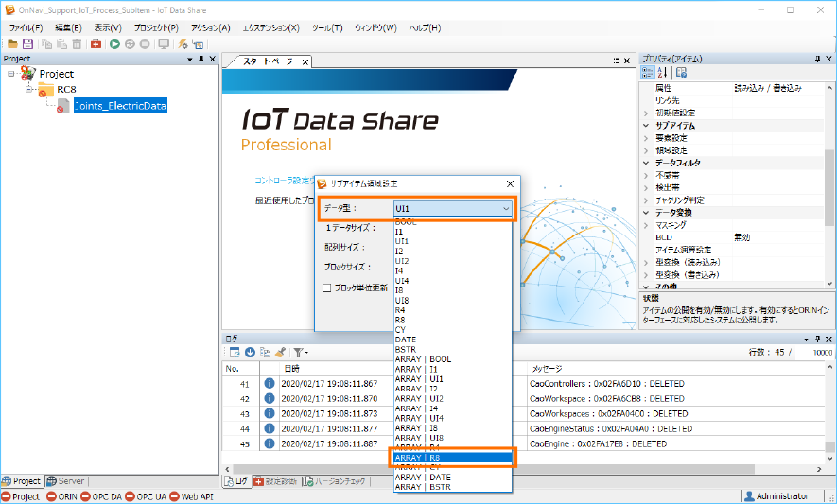Click the log filter funnel icon
837x504 pixels.
coord(298,352)
